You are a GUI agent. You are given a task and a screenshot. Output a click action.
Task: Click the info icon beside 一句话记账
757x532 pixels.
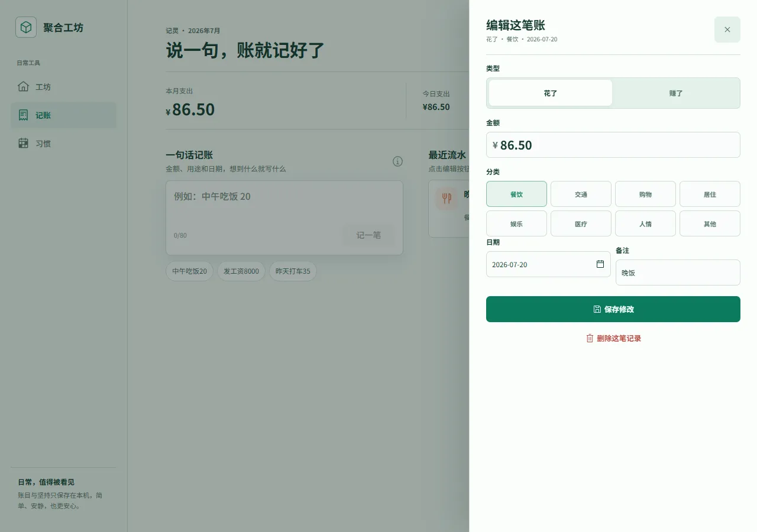coord(398,161)
